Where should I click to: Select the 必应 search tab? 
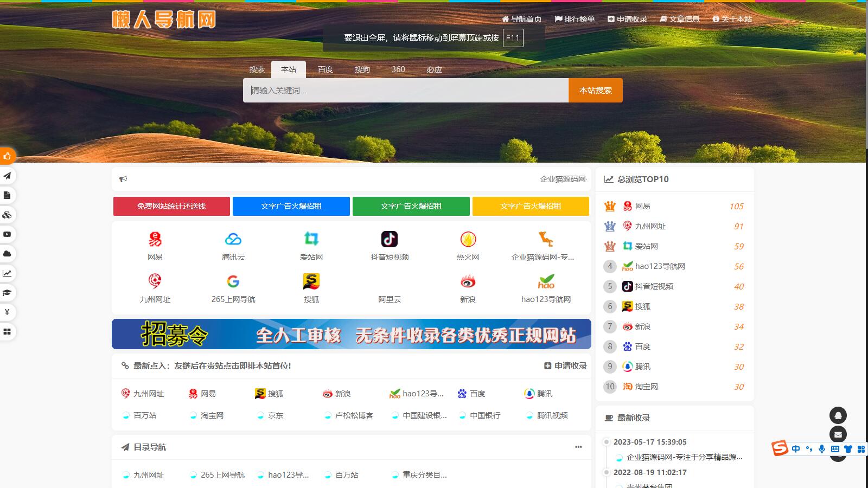click(x=434, y=69)
